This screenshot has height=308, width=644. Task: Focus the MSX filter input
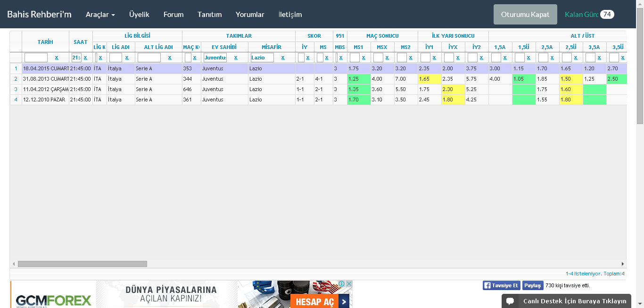(x=378, y=58)
